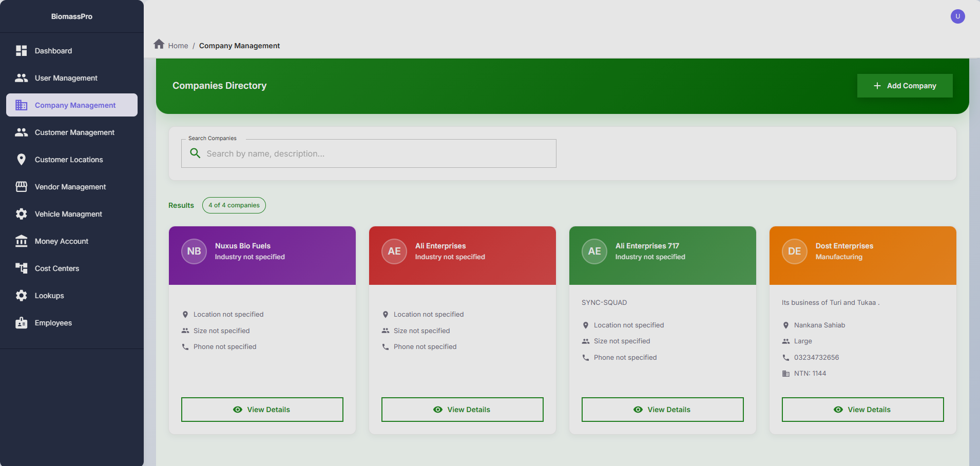Click the Vendor Management storefront icon
This screenshot has height=466, width=980.
(x=21, y=187)
